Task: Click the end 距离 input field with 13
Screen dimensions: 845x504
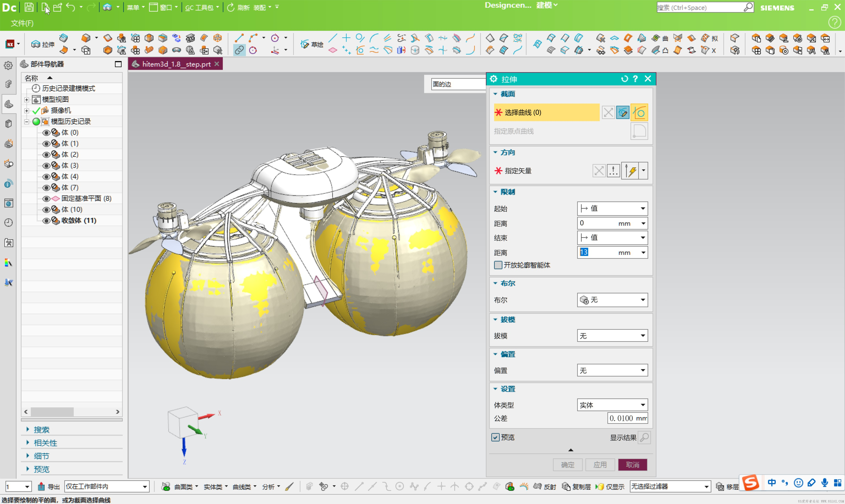Action: point(612,252)
